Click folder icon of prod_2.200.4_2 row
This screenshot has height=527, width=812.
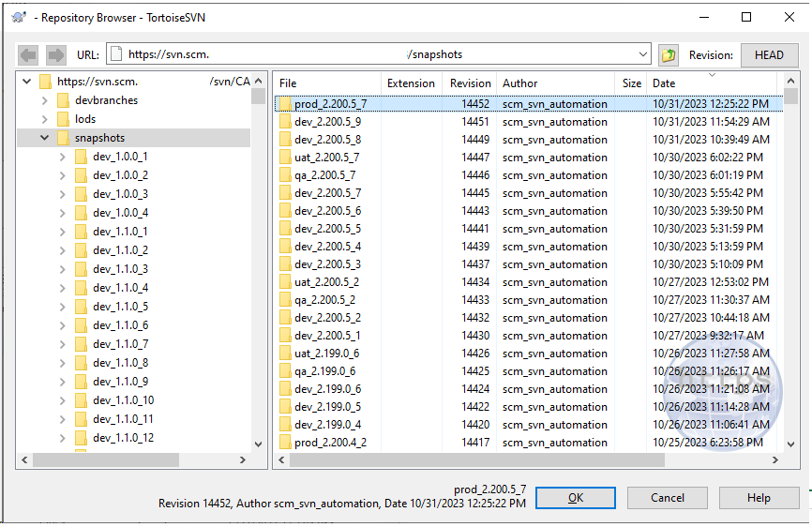tap(285, 443)
